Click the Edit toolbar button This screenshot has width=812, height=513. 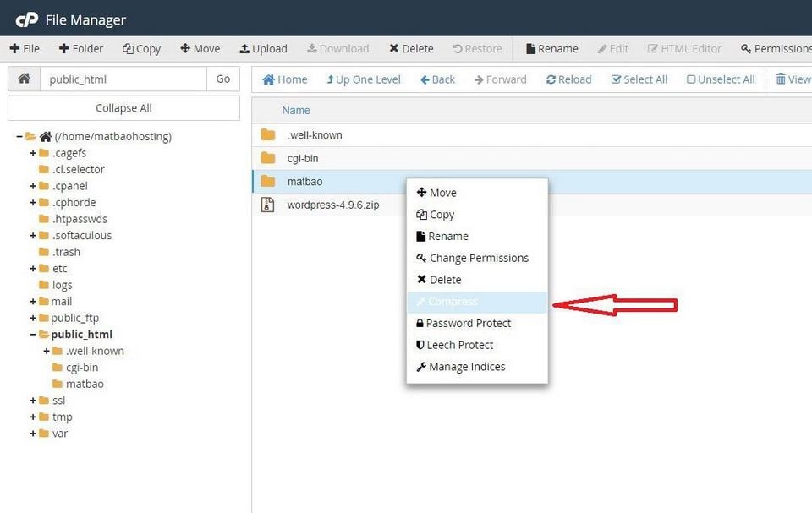click(612, 49)
